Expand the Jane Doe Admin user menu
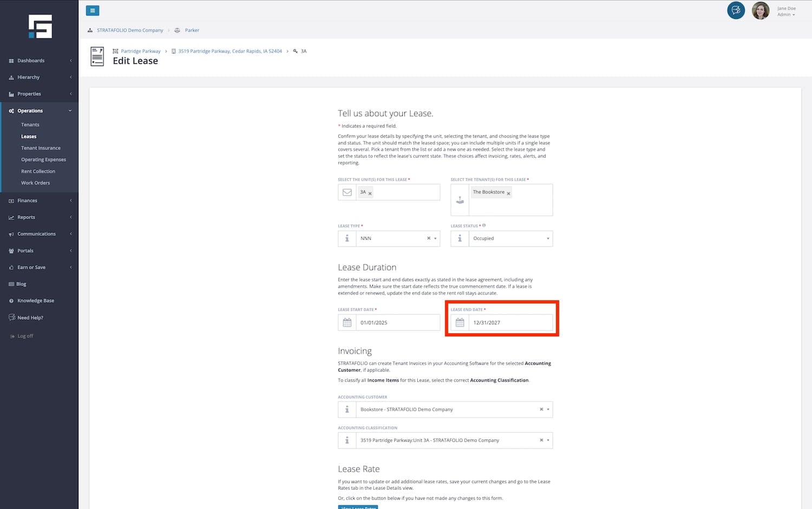The width and height of the screenshot is (812, 509). click(786, 11)
